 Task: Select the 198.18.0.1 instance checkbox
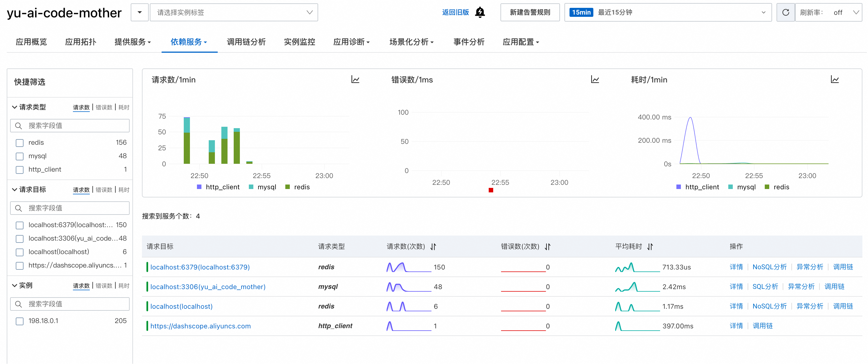tap(20, 321)
